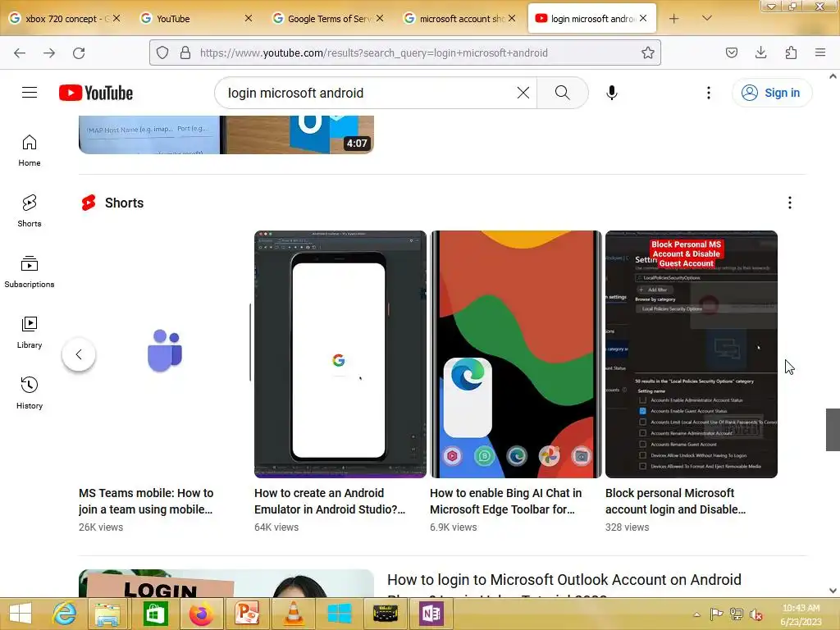Expand the list all tabs dropdown

[707, 18]
